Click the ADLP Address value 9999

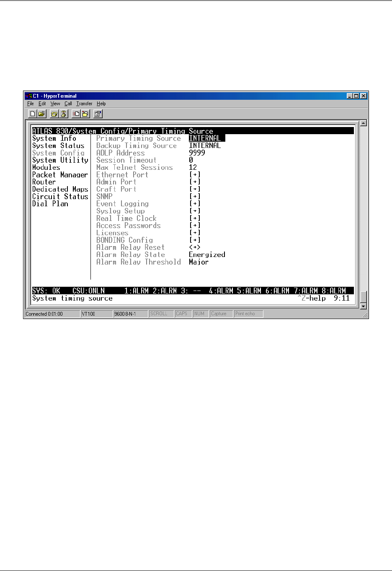pos(197,153)
